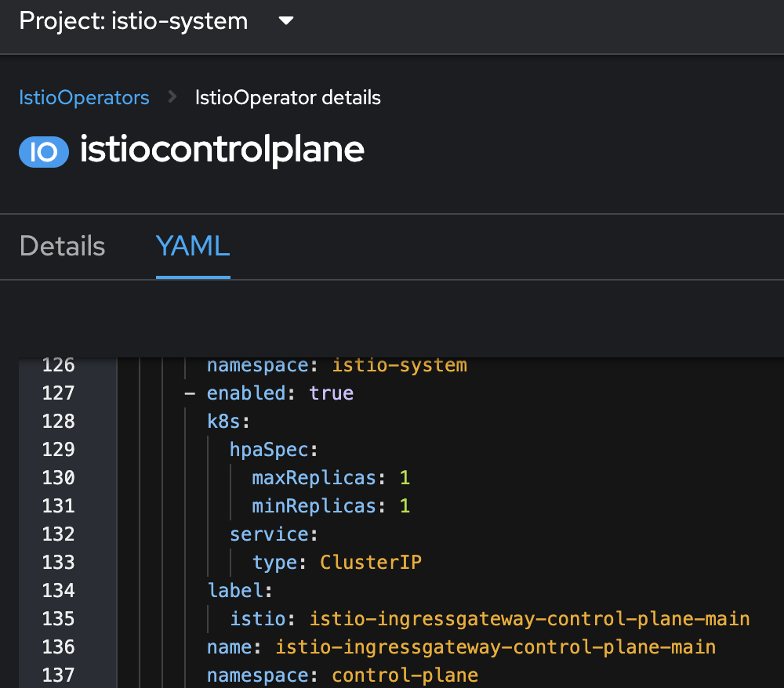This screenshot has width=784, height=688.
Task: Go to IstioOperators breadcrumb link
Action: 84,97
